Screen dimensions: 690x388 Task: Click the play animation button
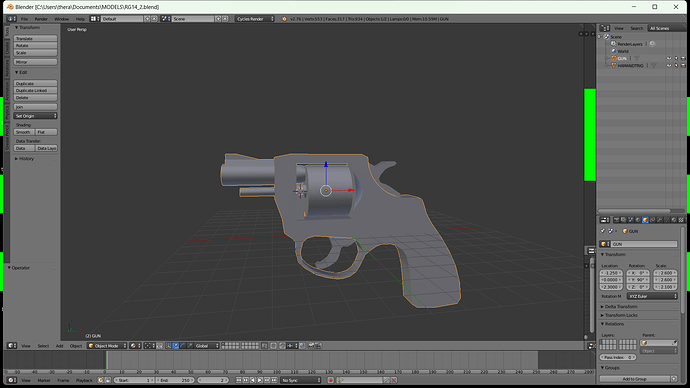point(260,380)
